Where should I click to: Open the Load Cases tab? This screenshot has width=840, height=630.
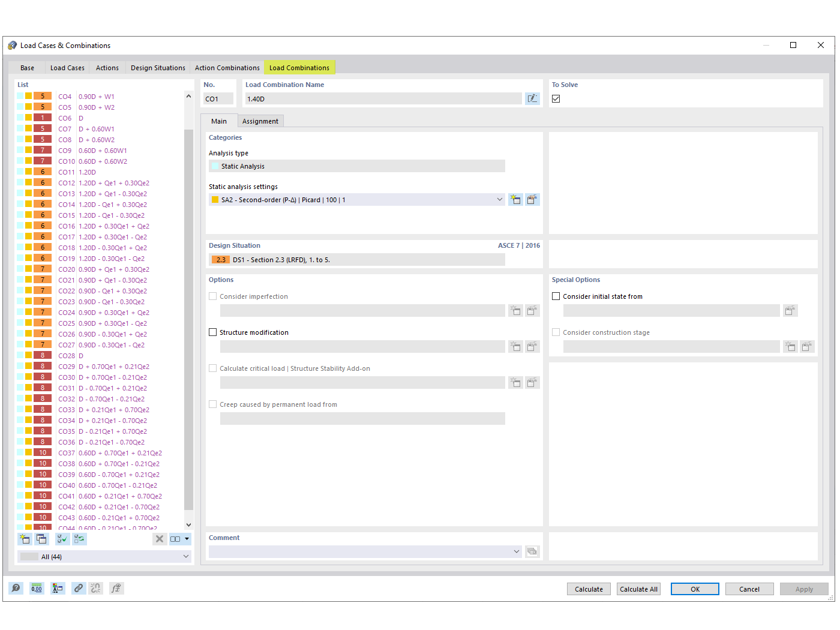[67, 68]
